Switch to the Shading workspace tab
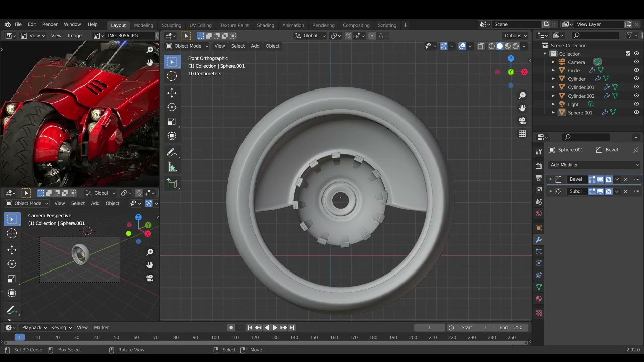Screen dimensions: 644x362 point(265,25)
